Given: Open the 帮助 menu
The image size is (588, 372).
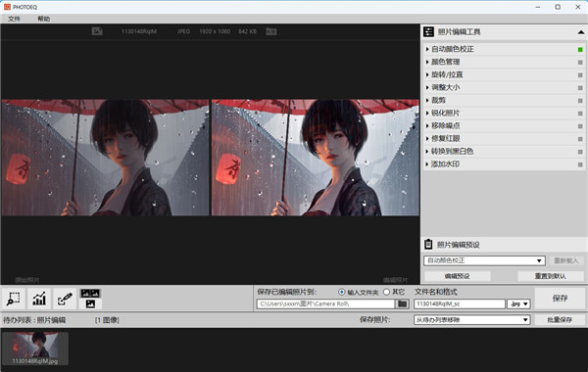Looking at the screenshot, I should [43, 19].
